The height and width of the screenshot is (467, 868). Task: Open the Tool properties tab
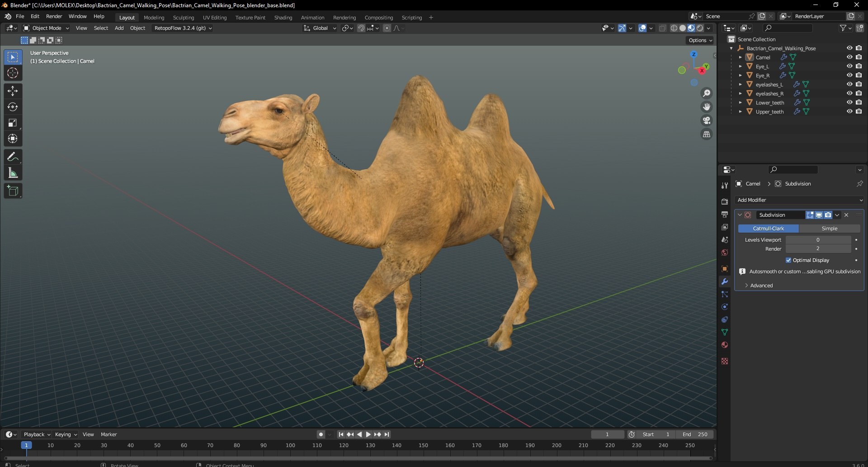(725, 186)
